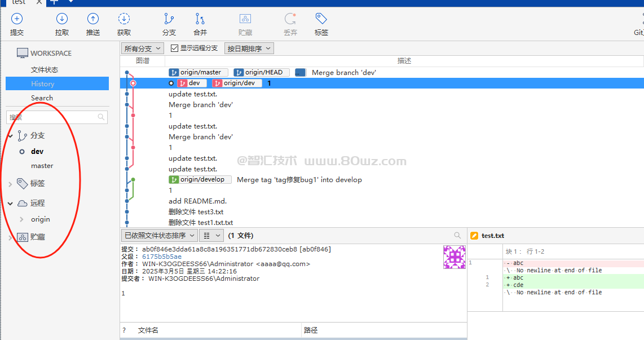
Task: Click the 标签 (Tag) toolbar icon
Action: tap(321, 20)
